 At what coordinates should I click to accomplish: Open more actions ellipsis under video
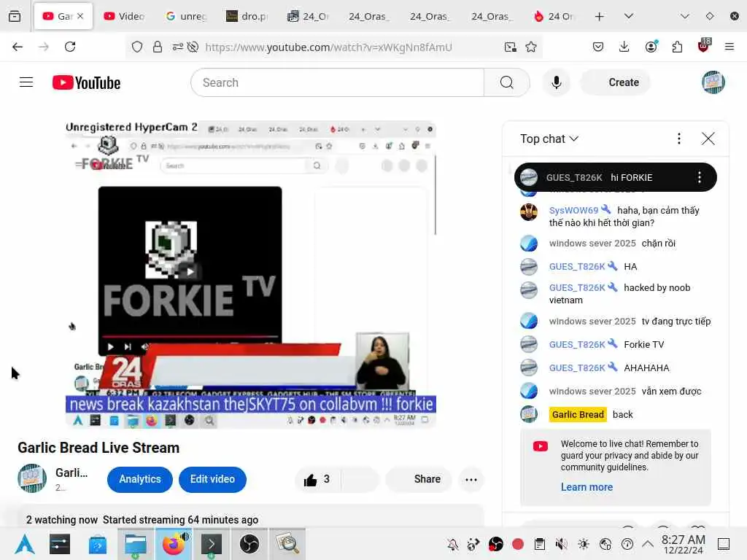coord(471,480)
